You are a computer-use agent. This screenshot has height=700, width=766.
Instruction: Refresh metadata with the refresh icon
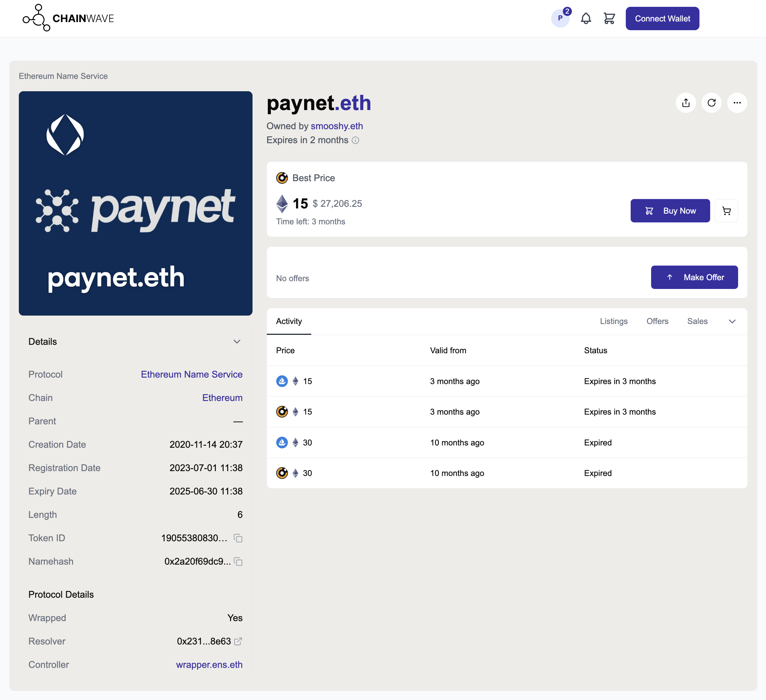(712, 103)
